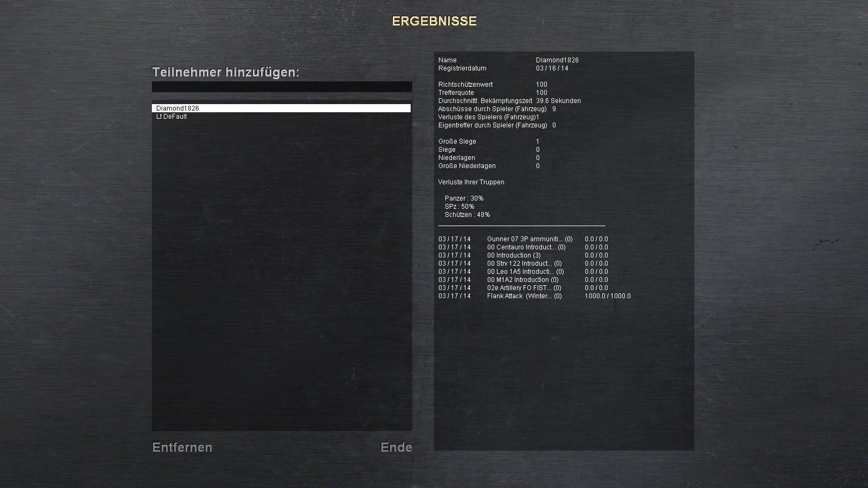This screenshot has height=488, width=868.
Task: Click the 00 M1A2 Introduction result row
Action: [522, 280]
